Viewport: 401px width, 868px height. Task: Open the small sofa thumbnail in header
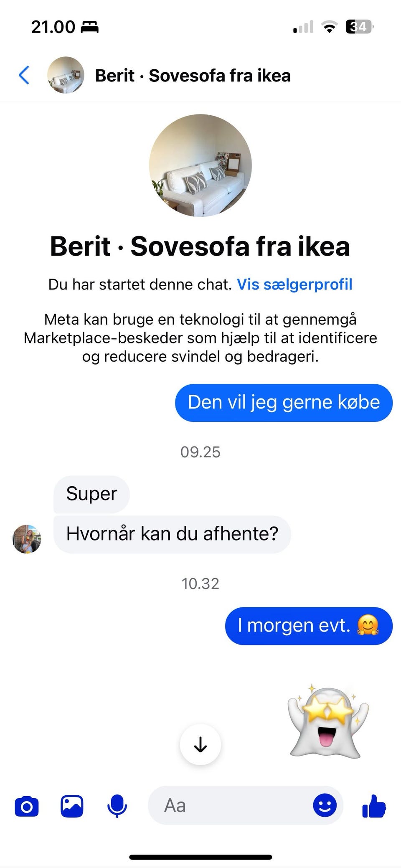point(66,75)
